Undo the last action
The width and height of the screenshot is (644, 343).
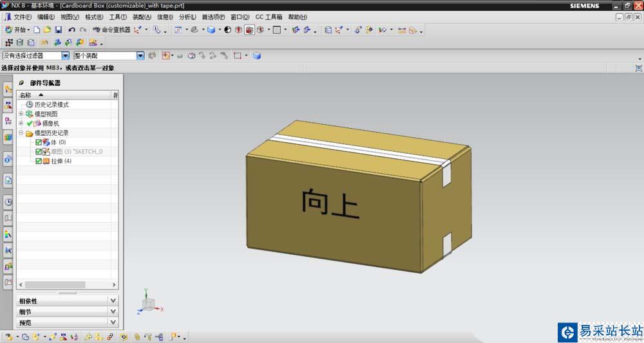pyautogui.click(x=72, y=30)
